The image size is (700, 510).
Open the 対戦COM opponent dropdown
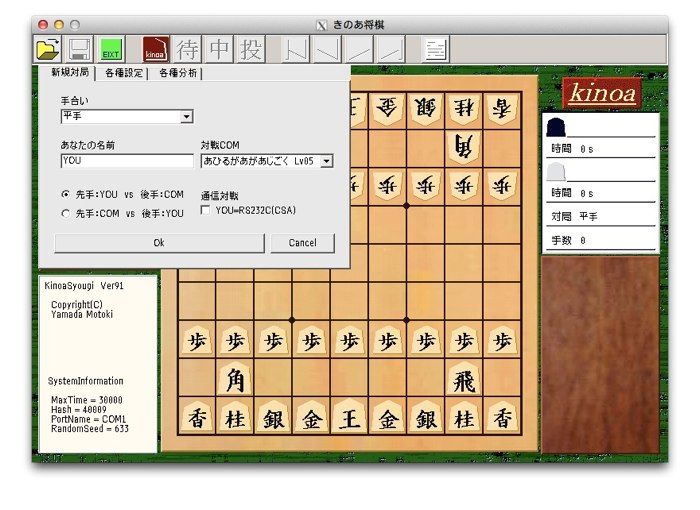coord(327,161)
